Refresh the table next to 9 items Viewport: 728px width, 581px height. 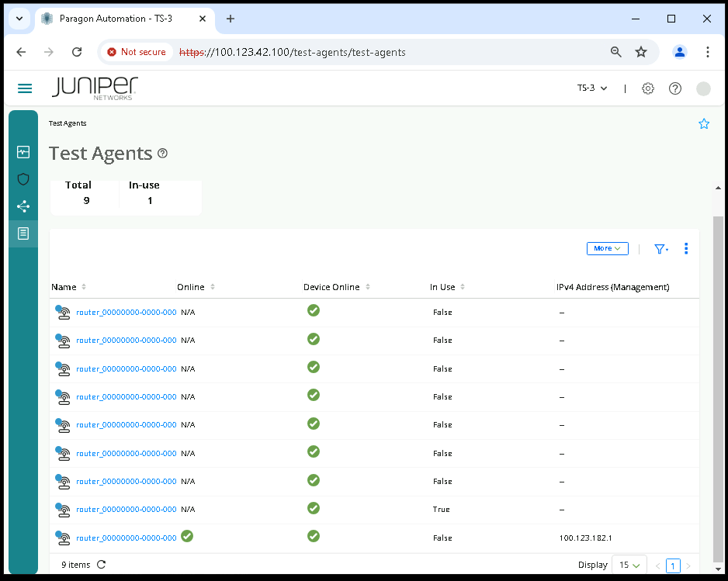pos(102,565)
